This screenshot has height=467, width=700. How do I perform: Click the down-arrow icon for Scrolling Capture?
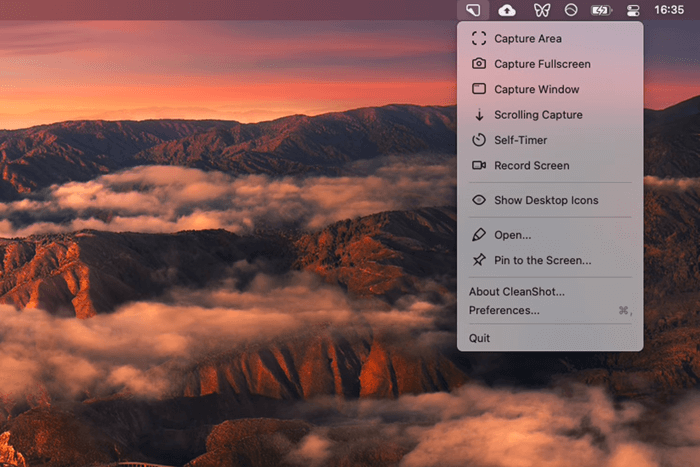[479, 115]
